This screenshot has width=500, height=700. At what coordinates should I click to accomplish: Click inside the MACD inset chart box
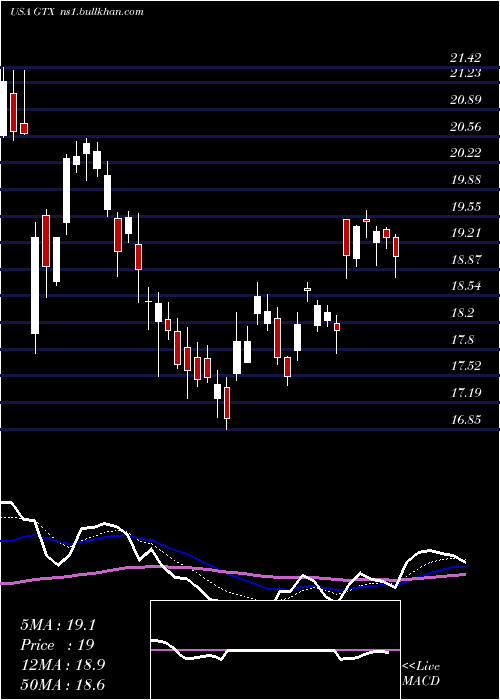point(275,650)
